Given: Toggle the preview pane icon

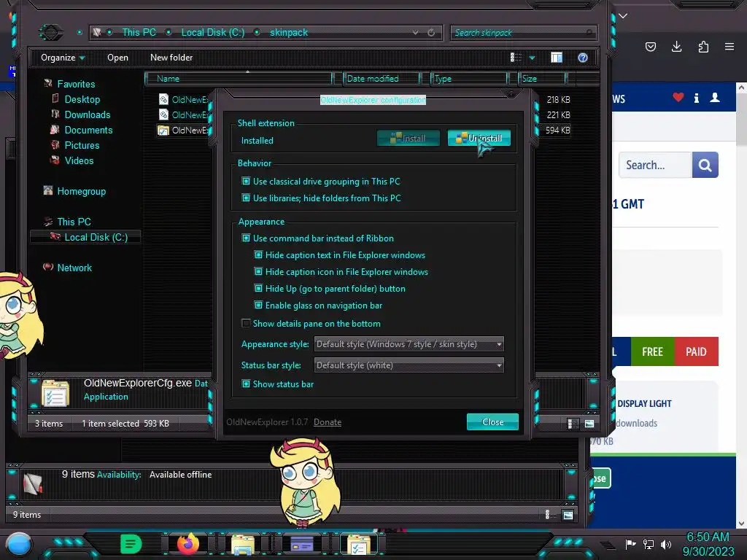Looking at the screenshot, I should pos(557,58).
